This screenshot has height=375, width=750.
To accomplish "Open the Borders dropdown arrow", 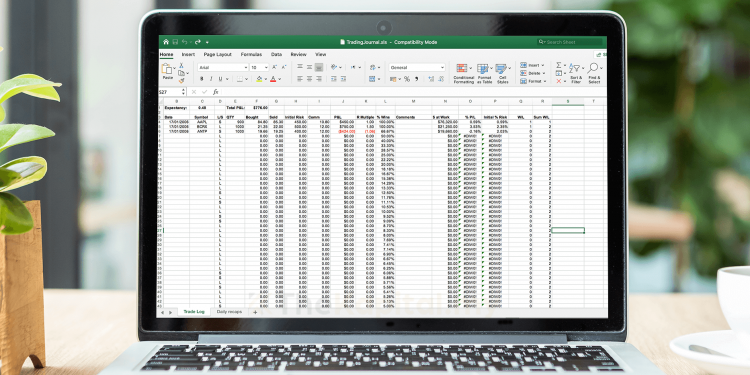I will coord(247,79).
